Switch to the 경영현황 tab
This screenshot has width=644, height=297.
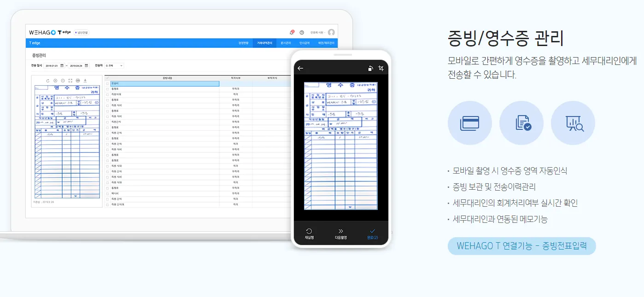point(244,43)
